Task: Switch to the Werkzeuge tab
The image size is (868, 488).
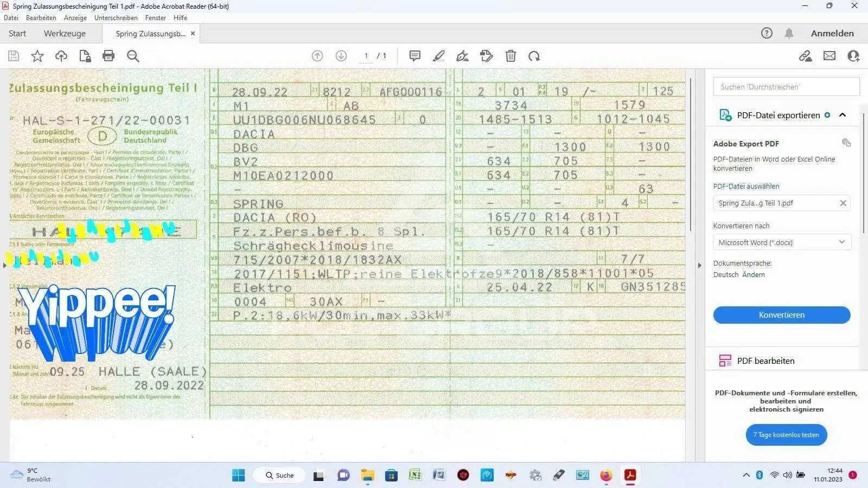Action: 65,34
